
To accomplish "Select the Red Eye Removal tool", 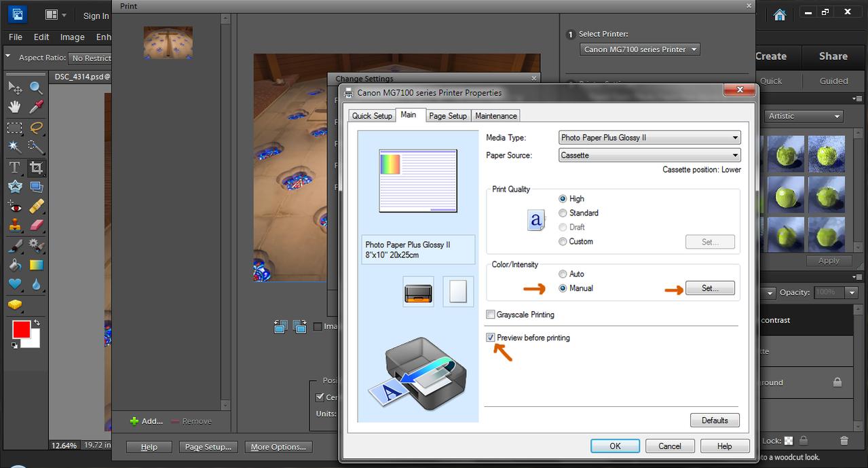I will pyautogui.click(x=14, y=206).
